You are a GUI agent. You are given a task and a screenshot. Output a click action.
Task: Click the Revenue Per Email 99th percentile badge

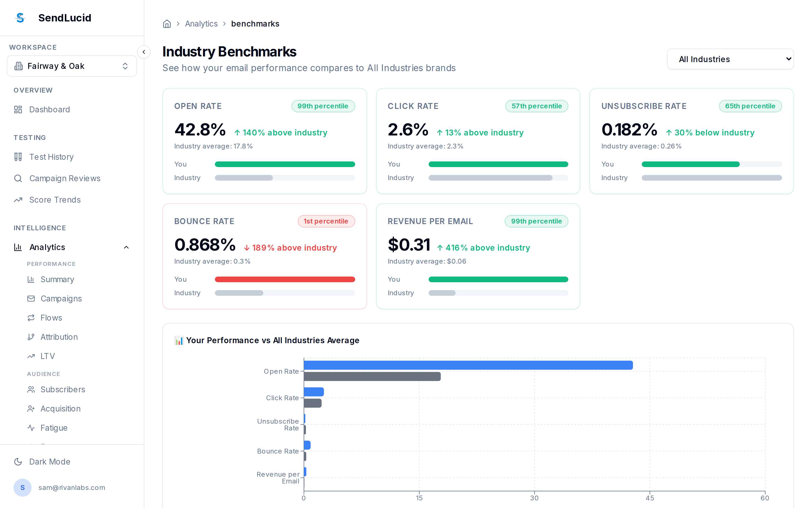pos(536,222)
